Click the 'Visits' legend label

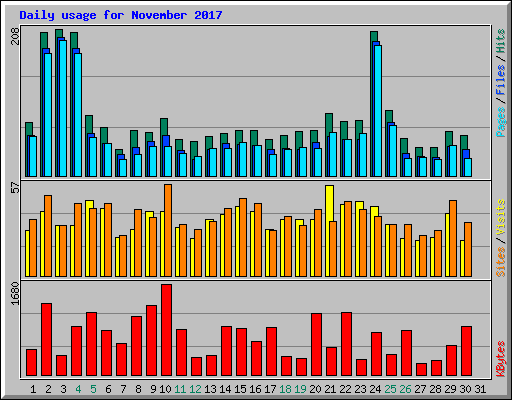coord(500,217)
